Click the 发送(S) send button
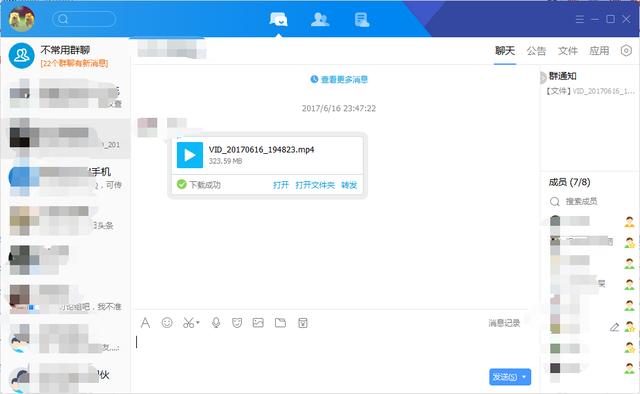This screenshot has height=394, width=640. pos(504,377)
